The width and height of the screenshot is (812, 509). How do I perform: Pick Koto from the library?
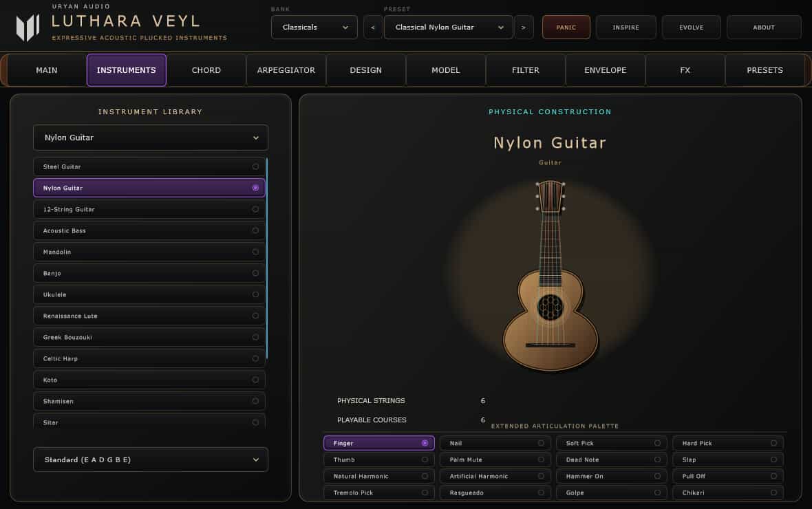[x=149, y=380]
